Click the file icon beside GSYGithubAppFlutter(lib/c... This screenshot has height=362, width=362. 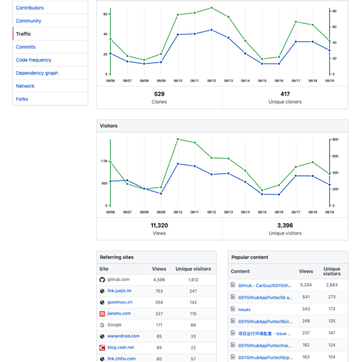point(233,321)
